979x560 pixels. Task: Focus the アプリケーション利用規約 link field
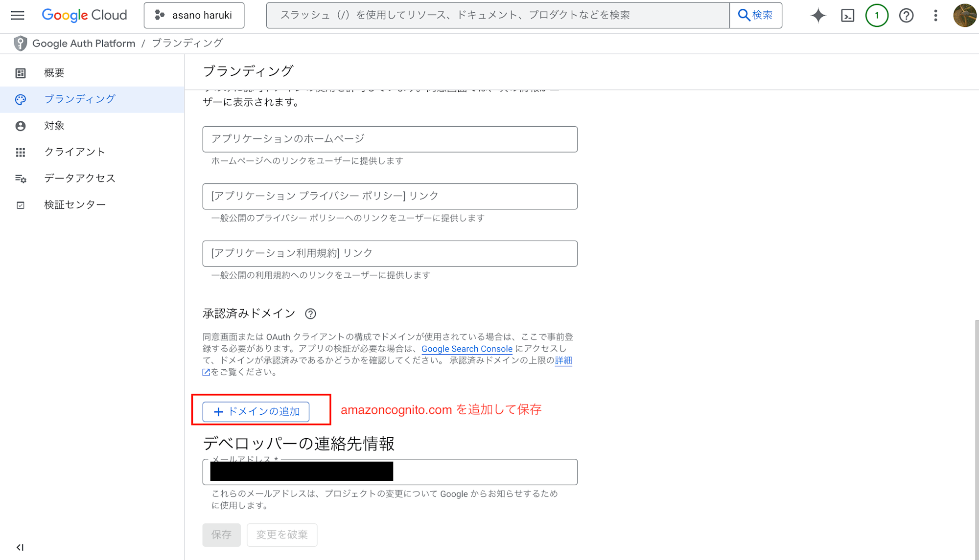click(x=390, y=253)
